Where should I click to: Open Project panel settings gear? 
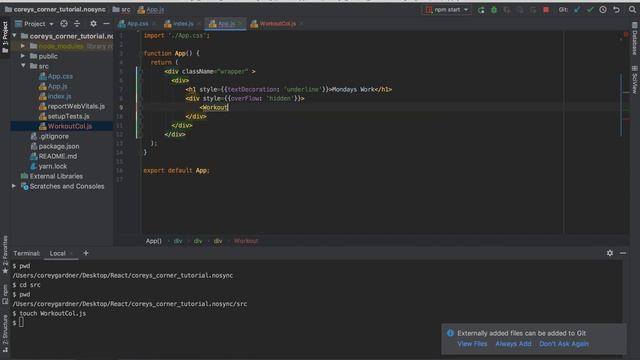(x=93, y=24)
